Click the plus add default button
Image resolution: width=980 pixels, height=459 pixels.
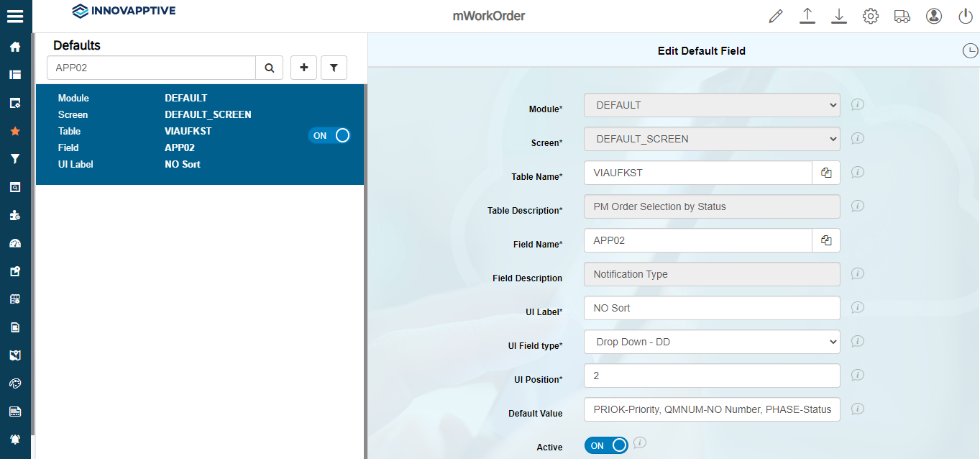point(304,68)
